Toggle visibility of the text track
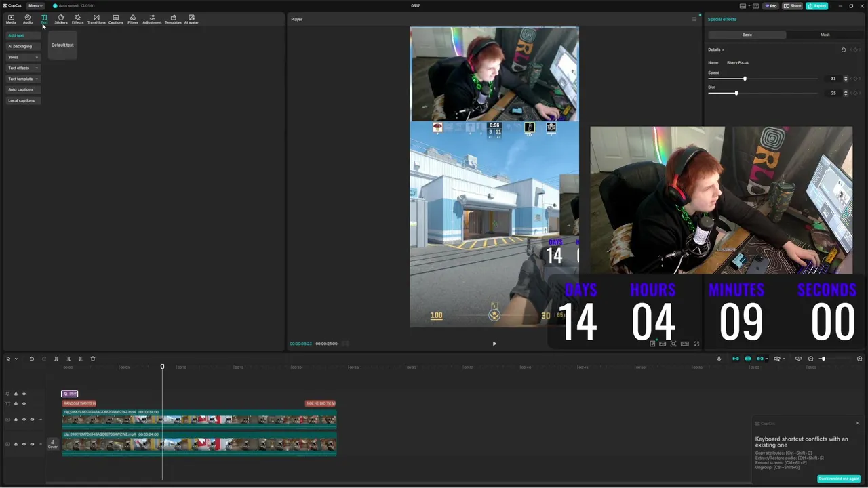868x488 pixels. pos(24,403)
